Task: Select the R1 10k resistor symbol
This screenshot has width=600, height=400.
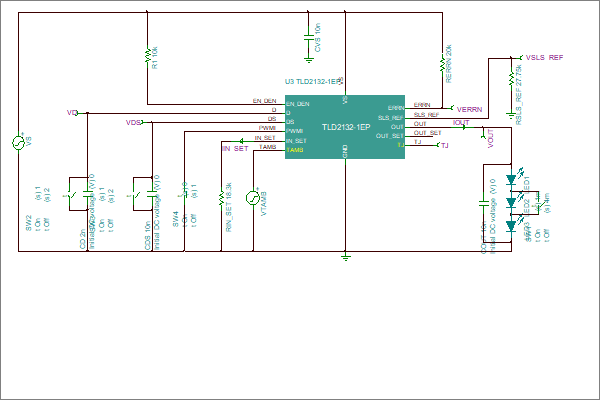Action: [147, 56]
